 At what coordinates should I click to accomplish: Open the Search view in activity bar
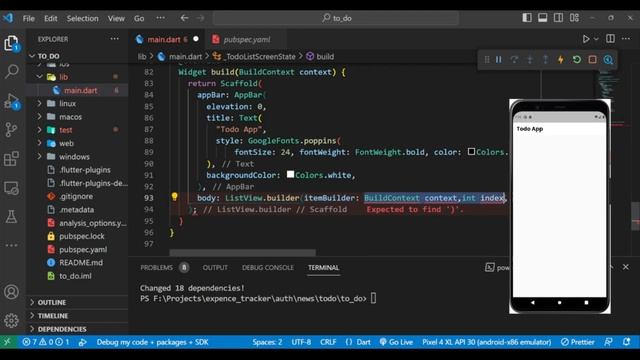coord(11,71)
